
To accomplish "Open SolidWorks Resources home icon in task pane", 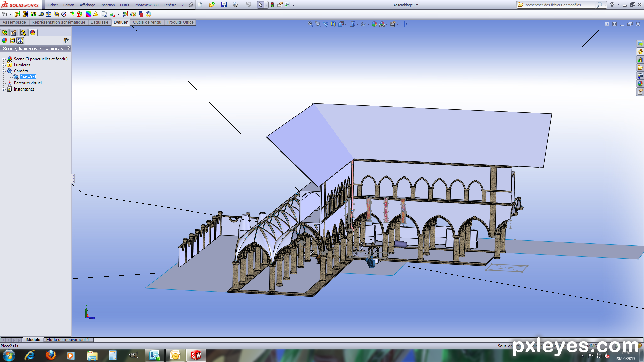I will [x=640, y=52].
